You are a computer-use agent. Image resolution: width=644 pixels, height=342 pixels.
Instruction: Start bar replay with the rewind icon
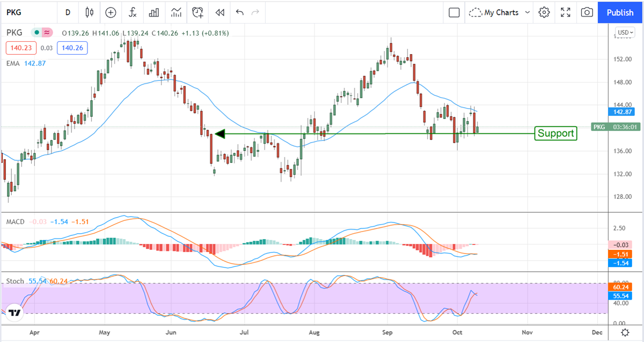[x=219, y=12]
